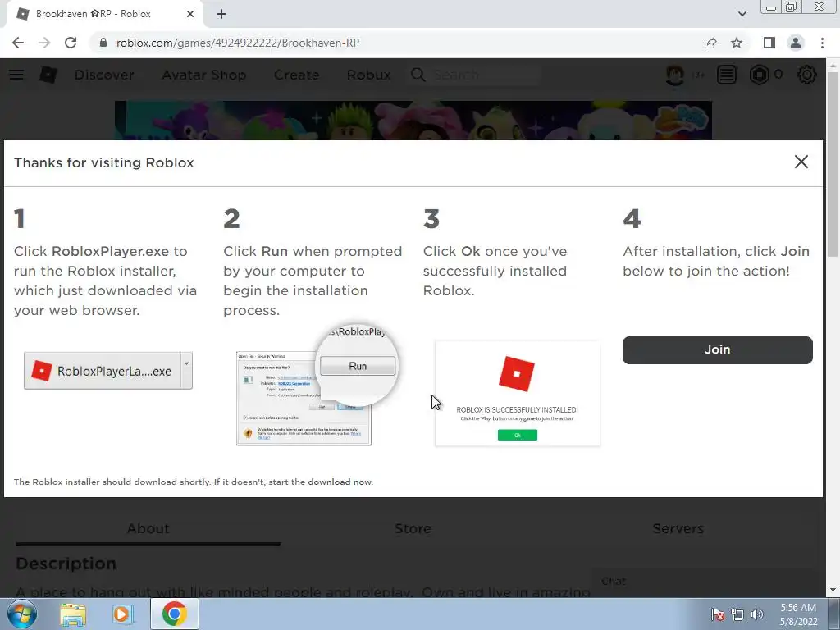Close the Brookhaven RP tab
Image resolution: width=840 pixels, height=630 pixels.
click(190, 14)
